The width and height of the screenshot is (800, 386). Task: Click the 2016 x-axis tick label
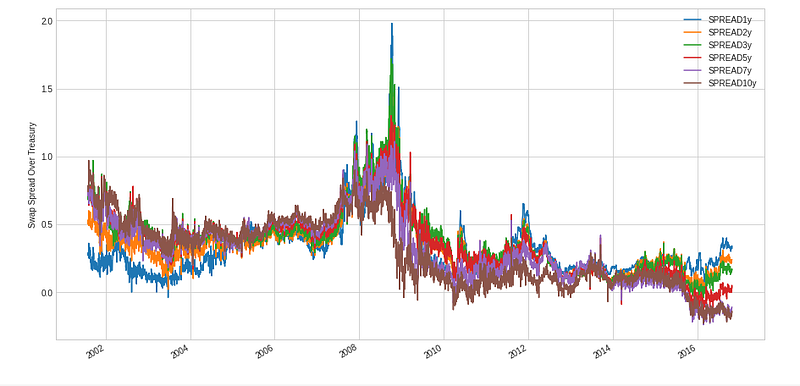tap(687, 352)
